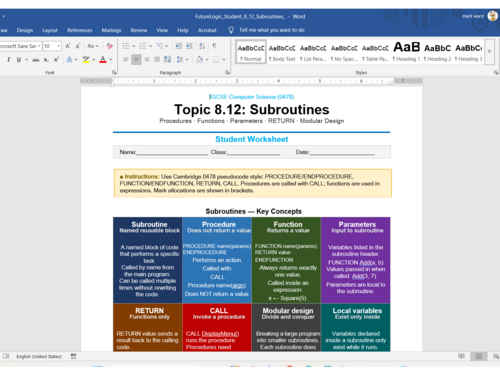Screen dimensions: 500x375
Task: Click the bullet list icon
Action: point(126,46)
